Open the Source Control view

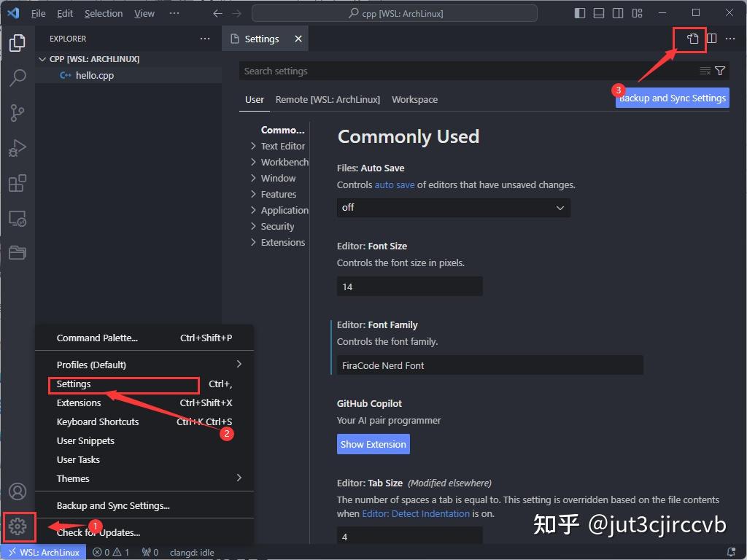tap(19, 112)
